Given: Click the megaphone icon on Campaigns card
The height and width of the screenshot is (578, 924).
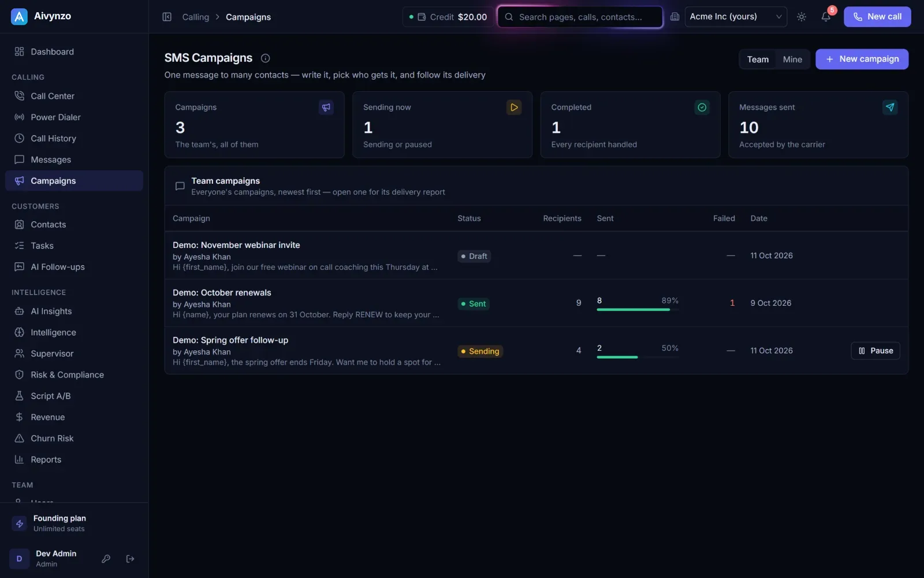Looking at the screenshot, I should click(326, 108).
